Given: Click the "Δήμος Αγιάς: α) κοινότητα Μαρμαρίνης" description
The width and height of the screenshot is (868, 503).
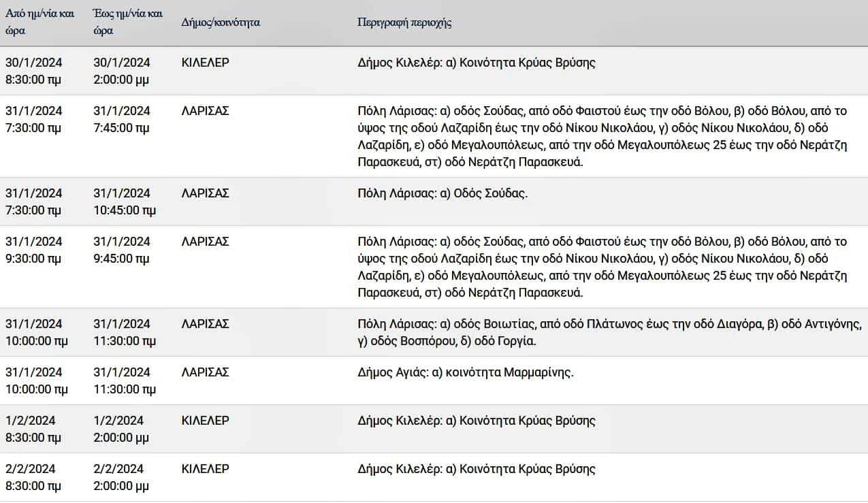Looking at the screenshot, I should pyautogui.click(x=466, y=372).
